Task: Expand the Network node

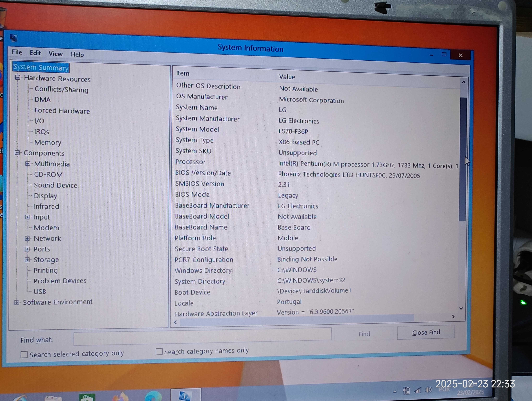Action: [27, 238]
